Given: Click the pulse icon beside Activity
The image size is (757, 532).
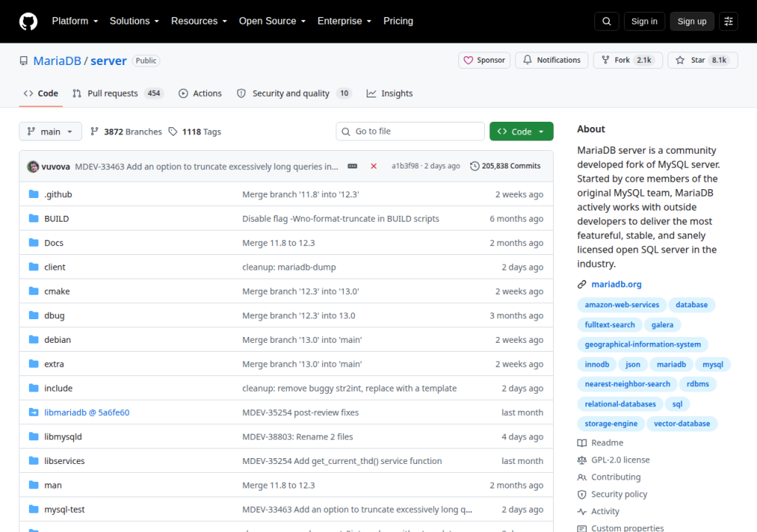Looking at the screenshot, I should tap(582, 511).
